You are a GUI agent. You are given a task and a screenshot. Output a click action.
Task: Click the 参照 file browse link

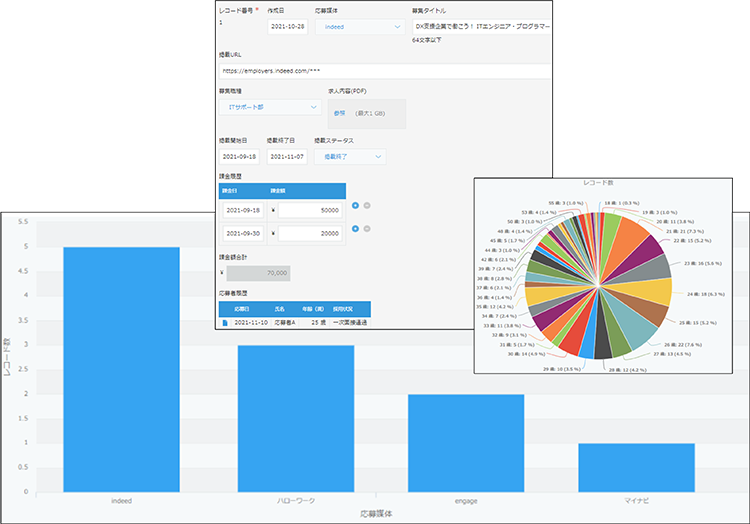click(x=339, y=113)
